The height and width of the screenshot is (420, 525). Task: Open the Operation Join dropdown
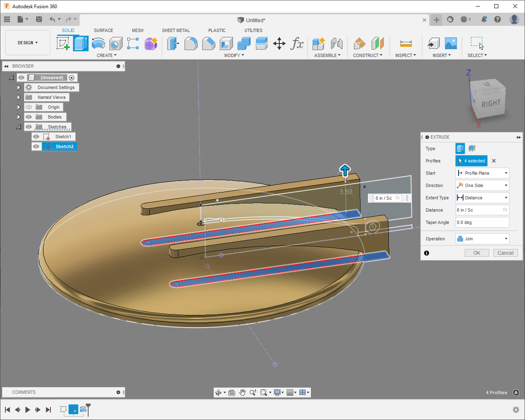(x=482, y=239)
